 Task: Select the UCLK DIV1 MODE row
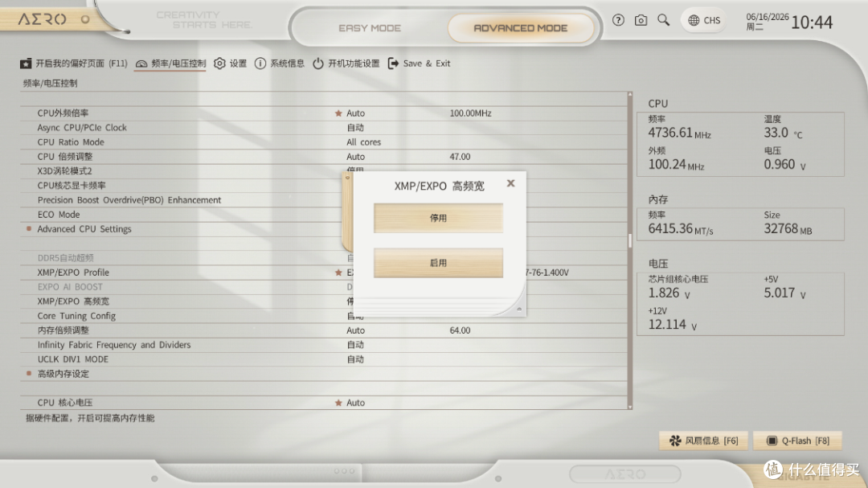[324, 359]
